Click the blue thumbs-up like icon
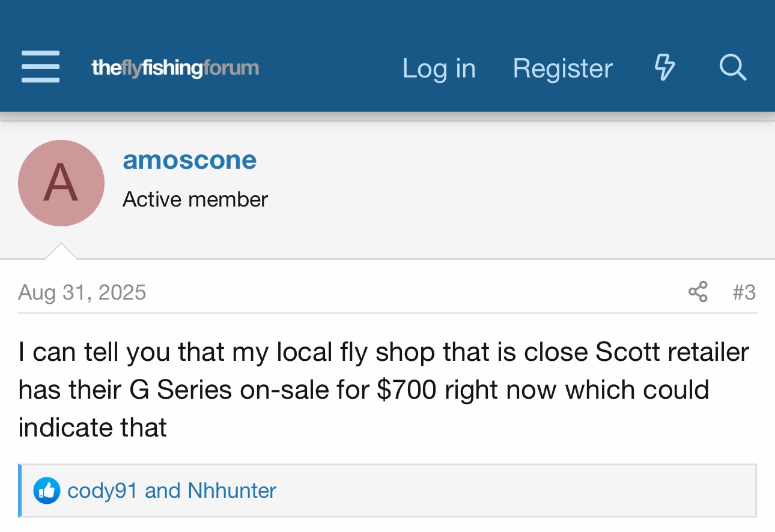Image resolution: width=775 pixels, height=532 pixels. click(46, 491)
